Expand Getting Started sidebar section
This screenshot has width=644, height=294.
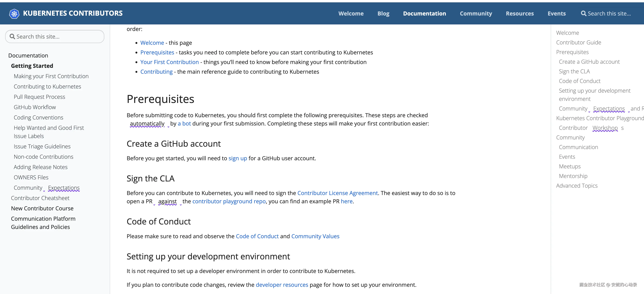[32, 66]
